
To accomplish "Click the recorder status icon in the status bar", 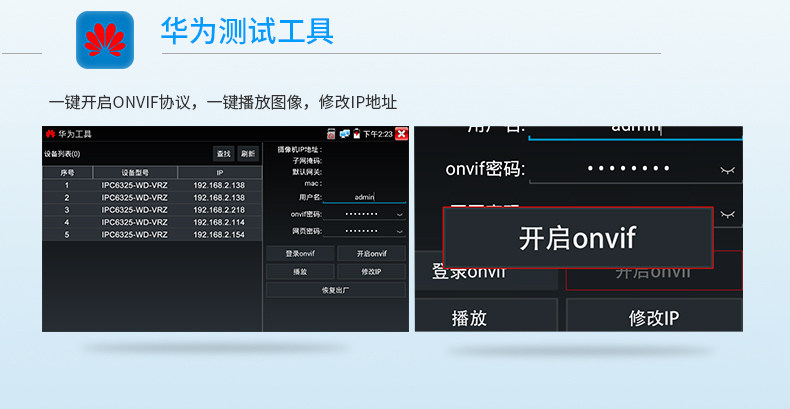I will click(331, 133).
